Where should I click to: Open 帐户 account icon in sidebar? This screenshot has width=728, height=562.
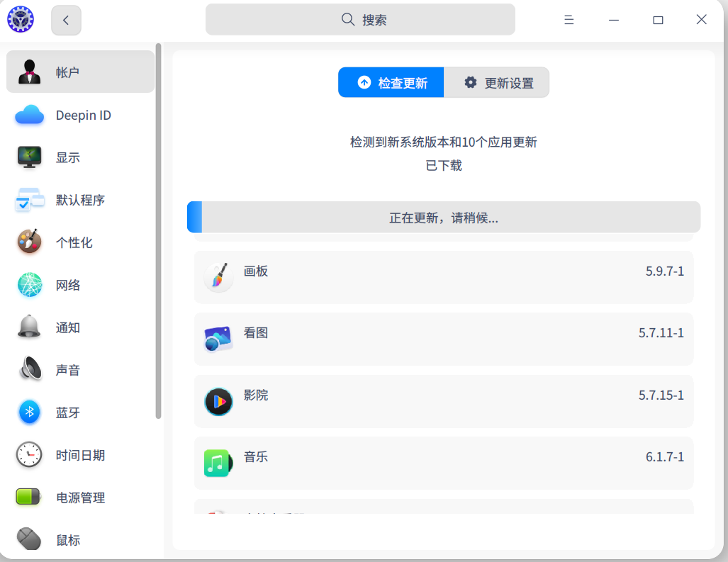click(x=29, y=72)
